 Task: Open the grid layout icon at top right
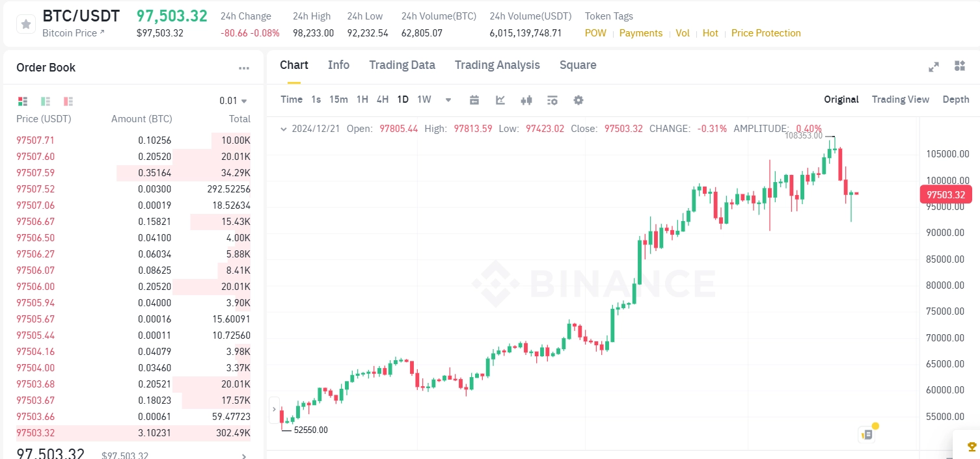tap(959, 66)
